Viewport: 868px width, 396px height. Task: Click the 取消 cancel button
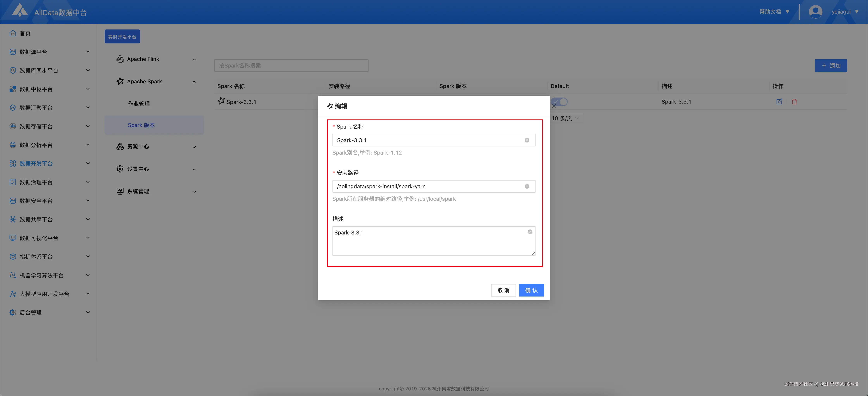tap(503, 290)
